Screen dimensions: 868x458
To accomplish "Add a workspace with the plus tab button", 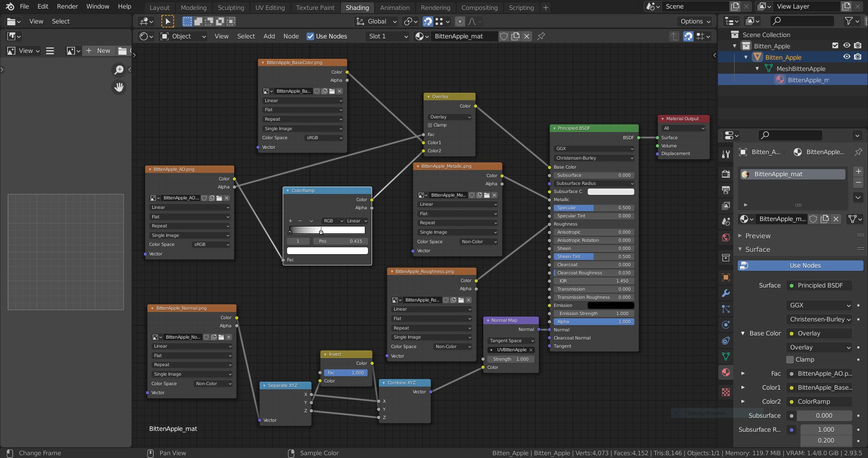I will click(x=546, y=8).
